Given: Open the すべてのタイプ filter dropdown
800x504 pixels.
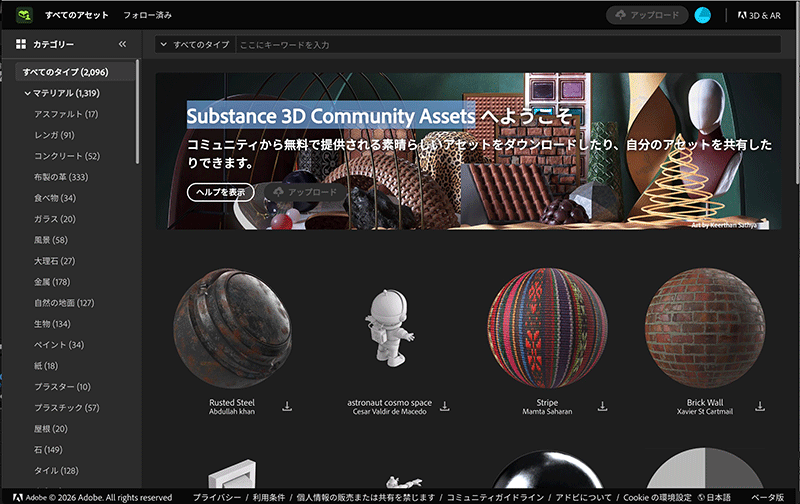Looking at the screenshot, I should pyautogui.click(x=194, y=45).
